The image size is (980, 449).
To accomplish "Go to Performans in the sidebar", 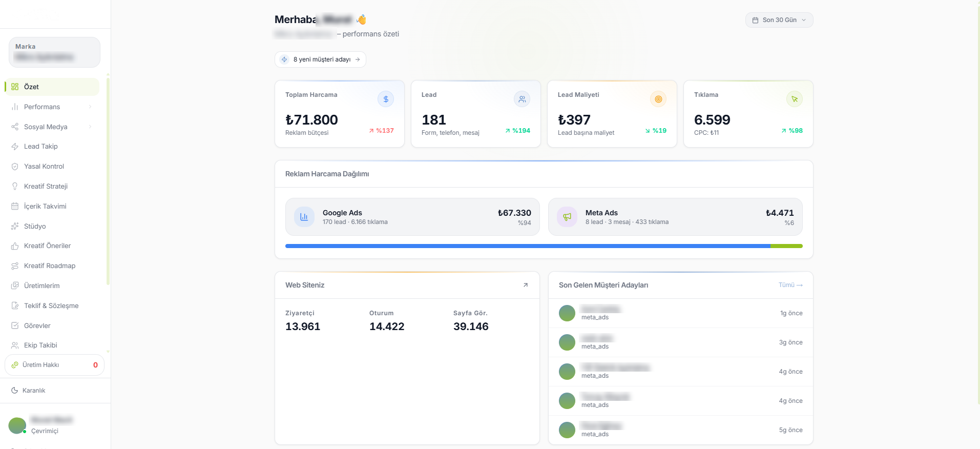I will click(52, 107).
